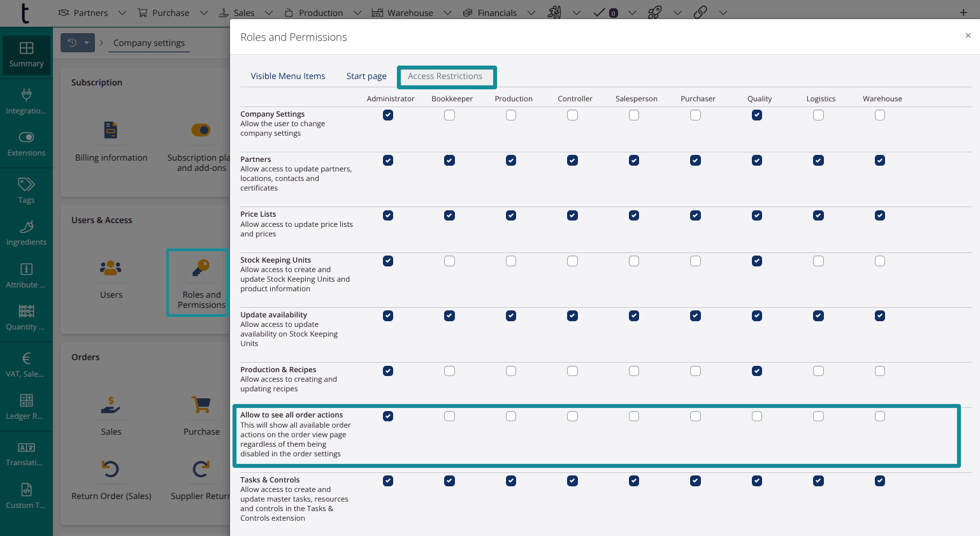Screen dimensions: 980x536
Task: Select the Start page tab
Action: [366, 76]
